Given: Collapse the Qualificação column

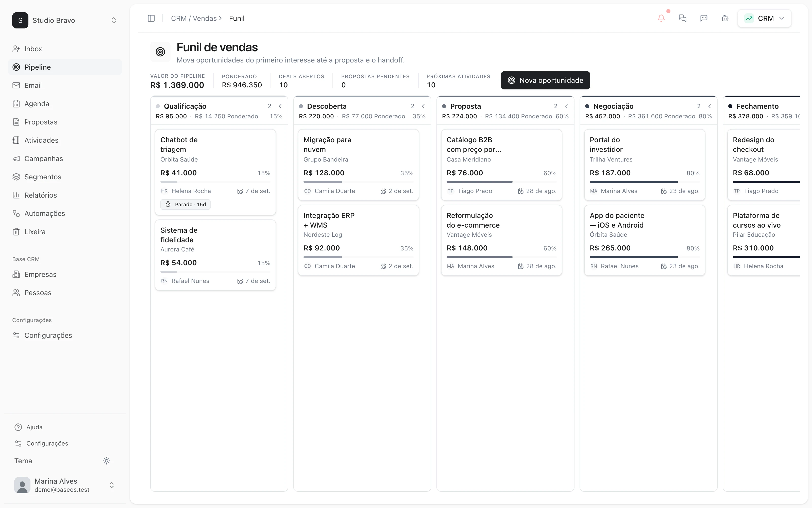Looking at the screenshot, I should click(280, 106).
